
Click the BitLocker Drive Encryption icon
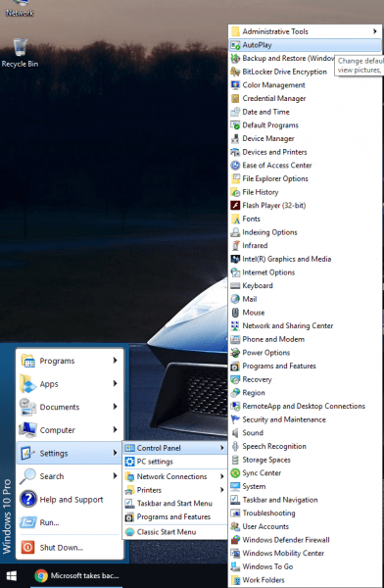pyautogui.click(x=235, y=72)
